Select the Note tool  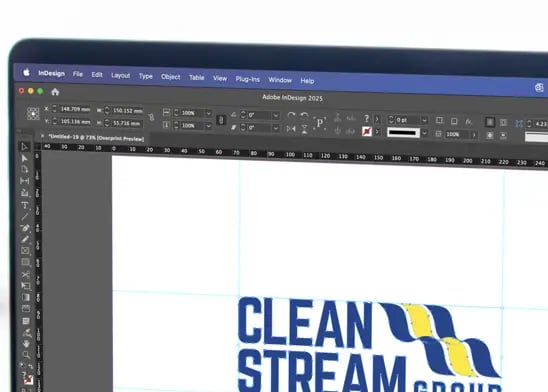pyautogui.click(x=26, y=321)
